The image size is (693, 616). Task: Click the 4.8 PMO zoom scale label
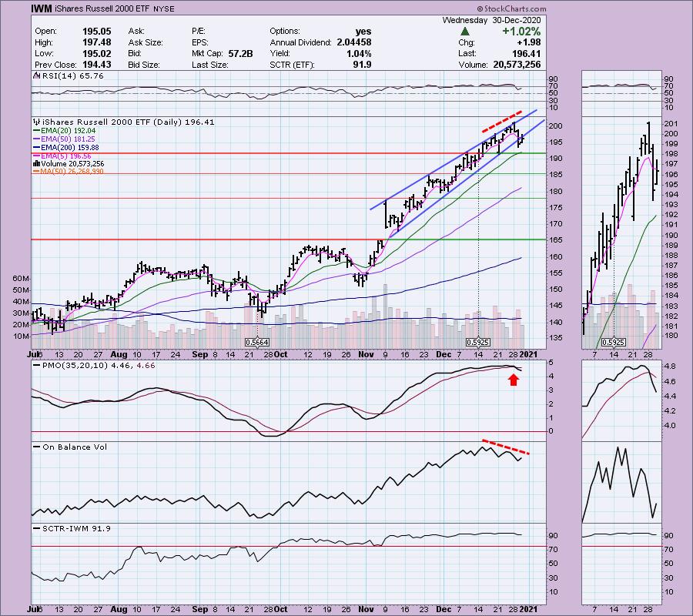tap(670, 367)
